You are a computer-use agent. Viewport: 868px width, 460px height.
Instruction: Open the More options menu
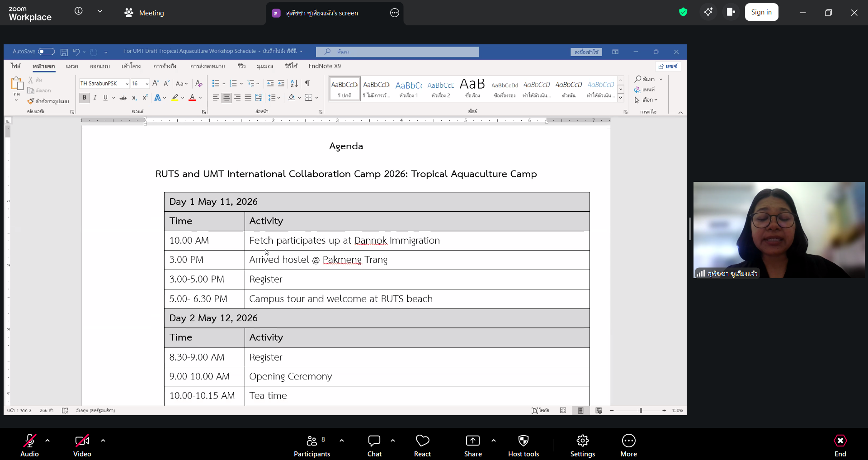click(628, 446)
